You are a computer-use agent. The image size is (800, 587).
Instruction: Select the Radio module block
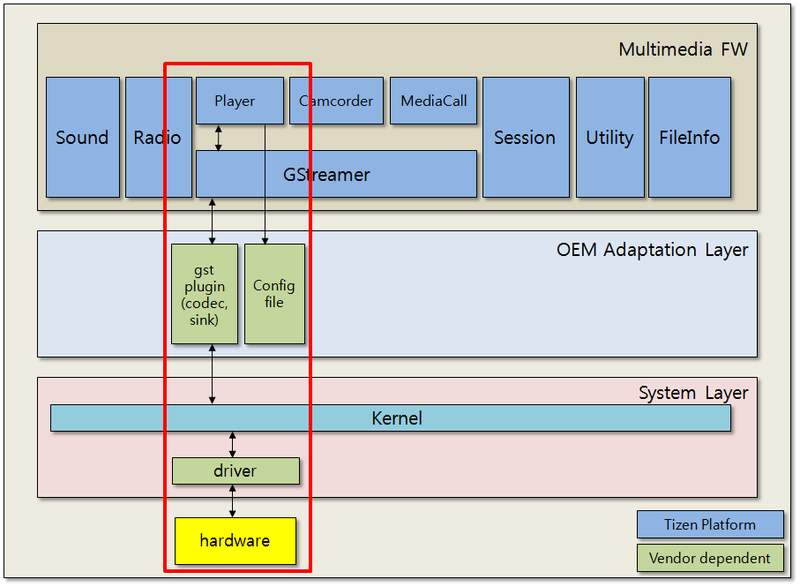point(156,138)
